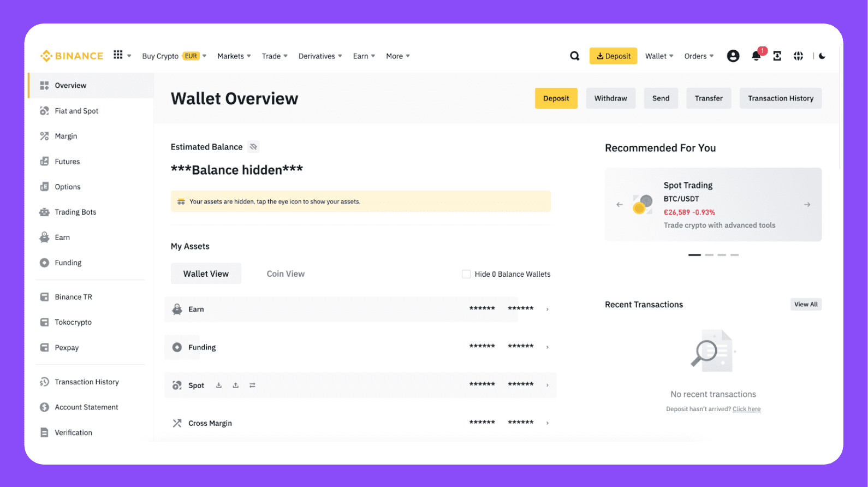Open the apps grid menu icon
Image resolution: width=868 pixels, height=487 pixels.
coord(118,55)
